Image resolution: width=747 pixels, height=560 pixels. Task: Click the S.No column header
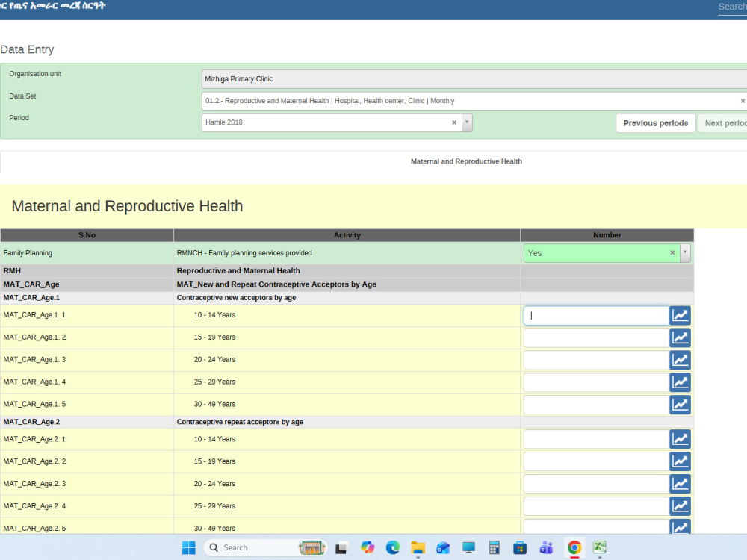pos(87,235)
